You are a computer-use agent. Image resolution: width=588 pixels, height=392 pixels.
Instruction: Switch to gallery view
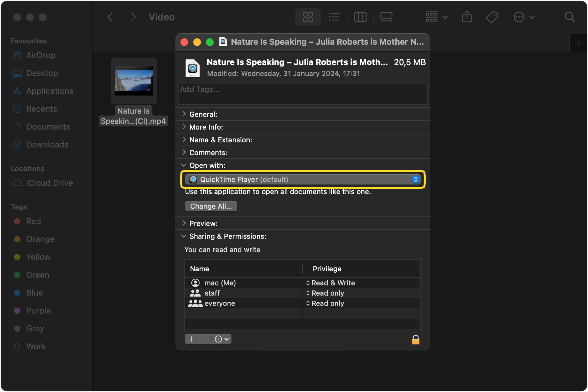point(386,17)
